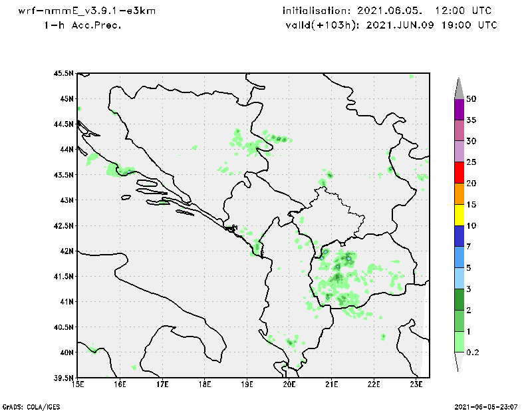
Task: Click the 45.5N latitude label
Action: (x=63, y=73)
